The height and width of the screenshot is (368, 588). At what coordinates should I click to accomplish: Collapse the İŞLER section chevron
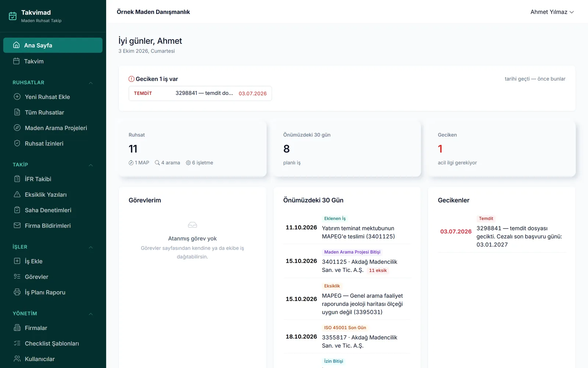(x=91, y=247)
